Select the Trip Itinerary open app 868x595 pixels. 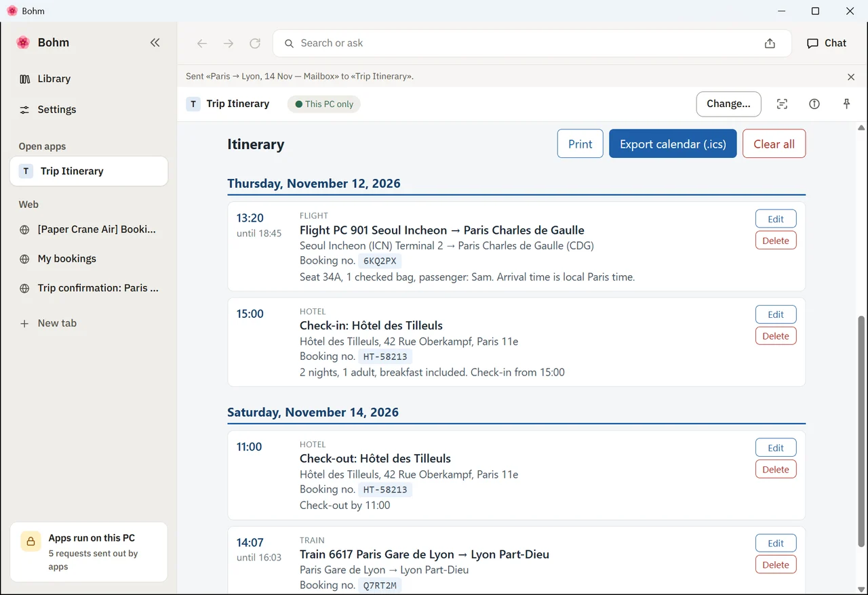(x=89, y=171)
